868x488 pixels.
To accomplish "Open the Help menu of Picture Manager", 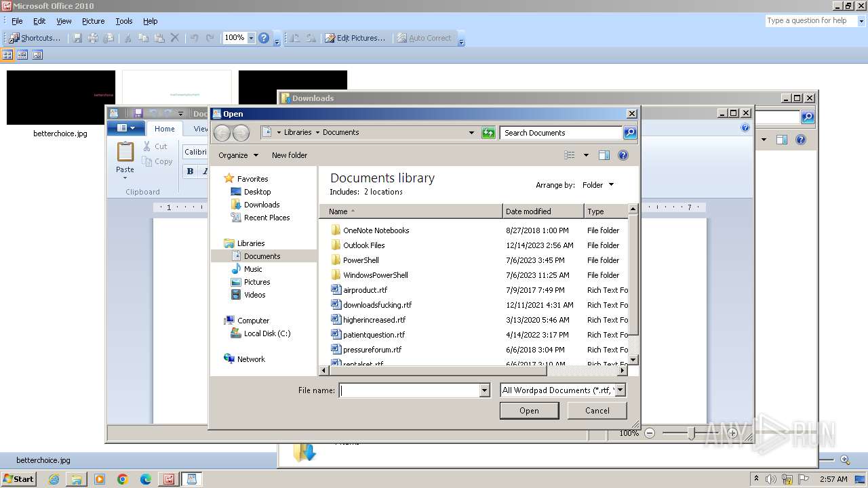I will coord(151,21).
